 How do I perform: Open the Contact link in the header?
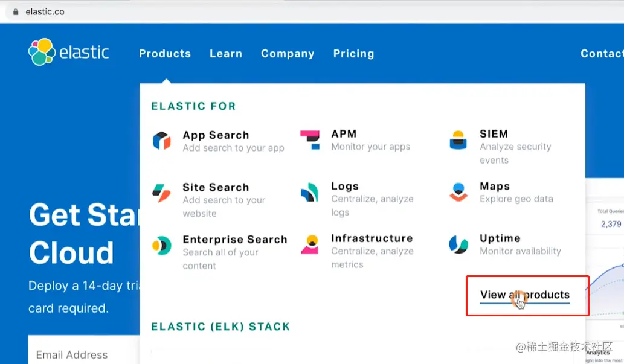[x=602, y=53]
